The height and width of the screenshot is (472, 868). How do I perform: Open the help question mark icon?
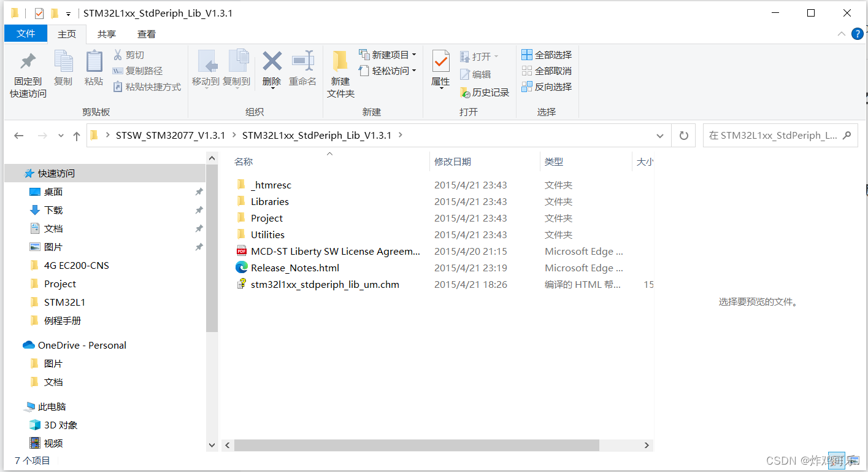tap(857, 34)
